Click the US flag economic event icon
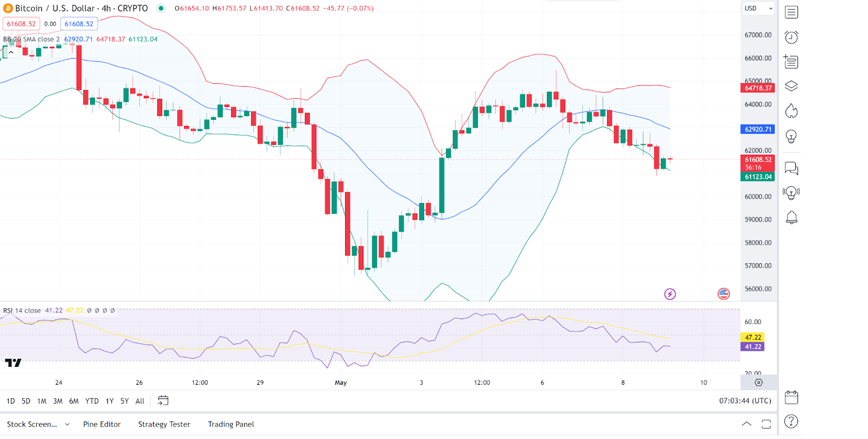This screenshot has width=868, height=439. coord(724,294)
